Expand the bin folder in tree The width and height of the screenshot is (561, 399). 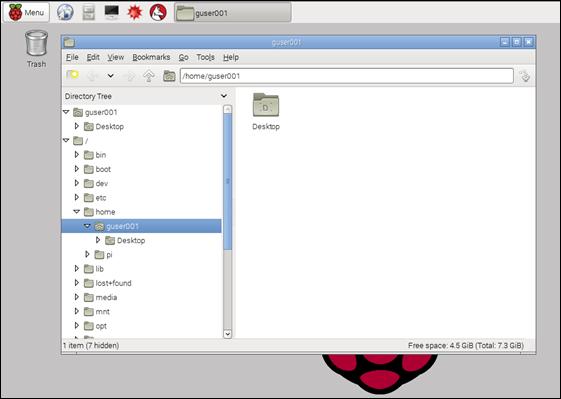pos(77,155)
